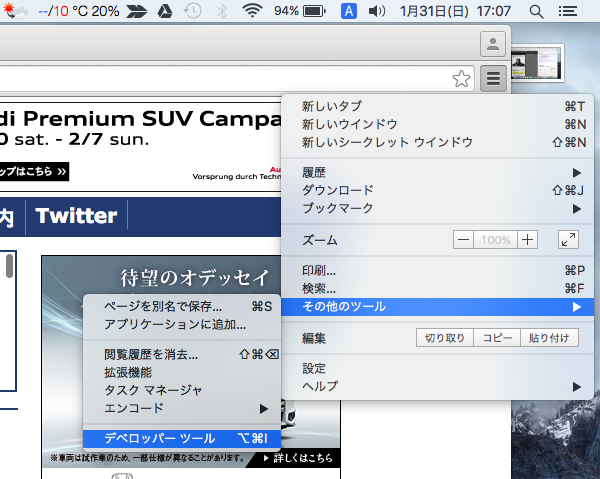The height and width of the screenshot is (479, 600).
Task: Click the 待望のオデッセイ car banner
Action: click(195, 278)
